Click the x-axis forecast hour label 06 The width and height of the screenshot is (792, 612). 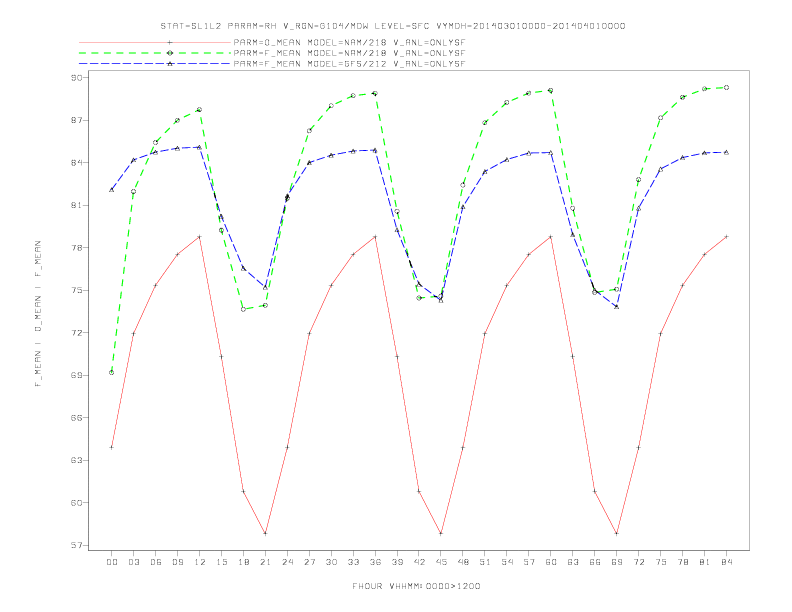[x=156, y=562]
